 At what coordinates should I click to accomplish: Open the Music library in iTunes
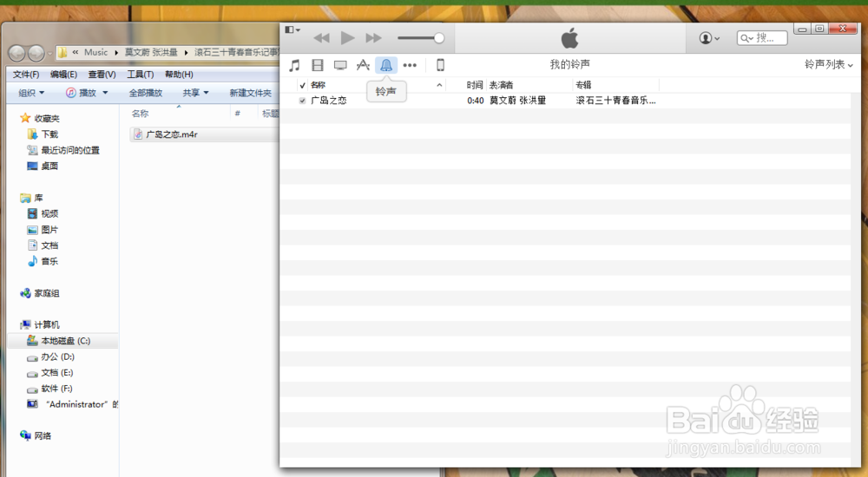(x=294, y=65)
